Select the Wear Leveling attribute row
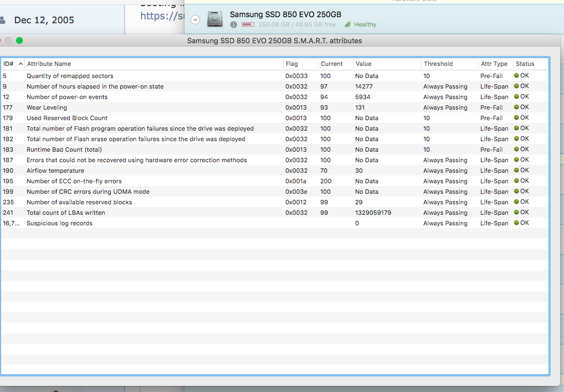Viewport: 564px width, 392px height. (x=275, y=107)
